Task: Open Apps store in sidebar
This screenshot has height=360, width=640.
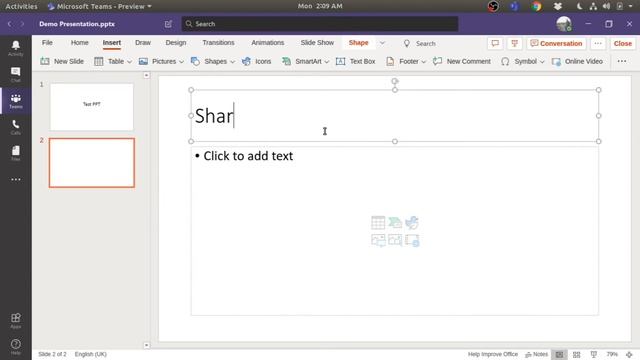Action: click(16, 320)
